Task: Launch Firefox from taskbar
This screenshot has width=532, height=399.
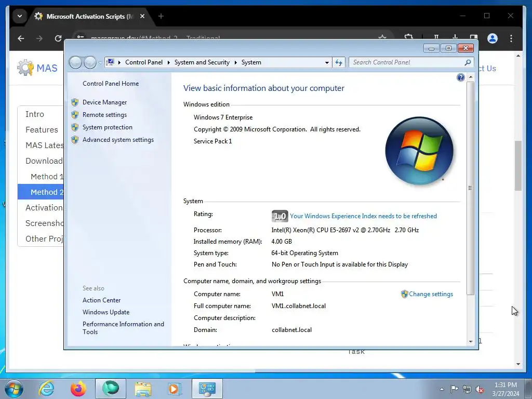Action: (x=78, y=389)
